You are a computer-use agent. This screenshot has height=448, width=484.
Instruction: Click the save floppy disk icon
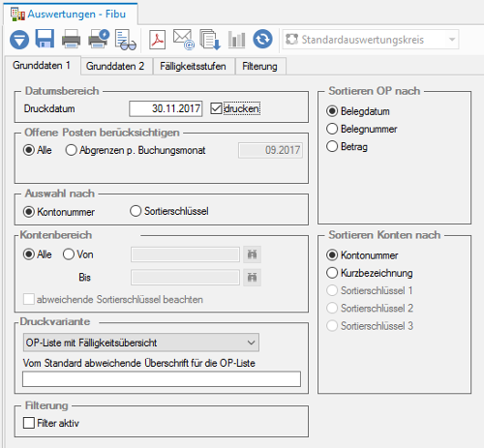pyautogui.click(x=45, y=39)
